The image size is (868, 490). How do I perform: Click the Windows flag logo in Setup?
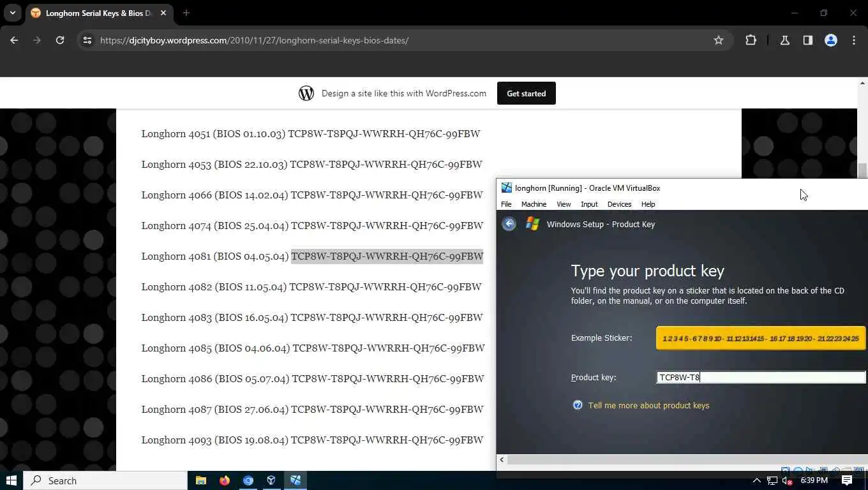point(533,224)
